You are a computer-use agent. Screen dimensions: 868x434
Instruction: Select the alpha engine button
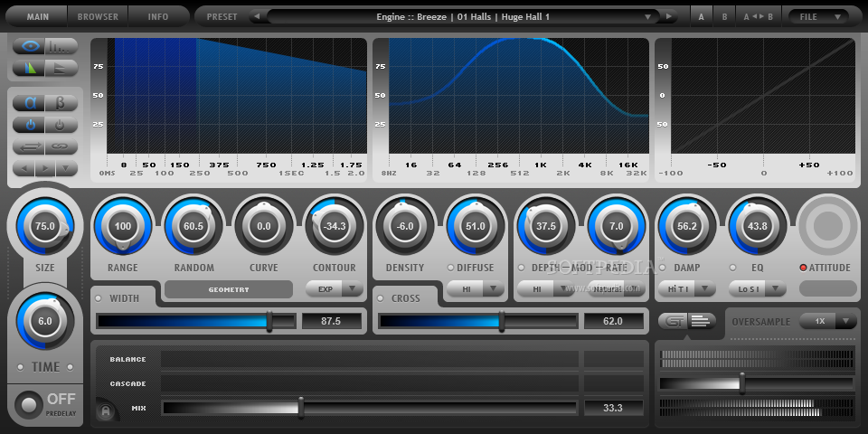(29, 103)
